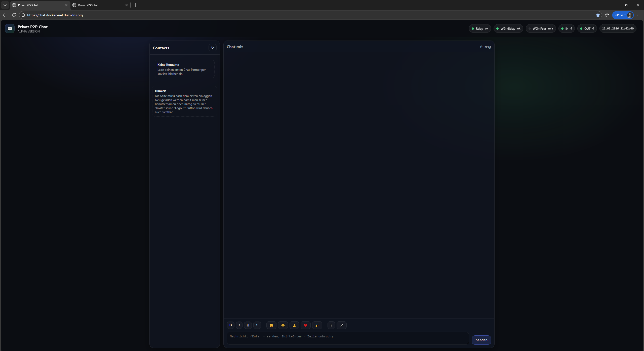Image resolution: width=644 pixels, height=351 pixels.
Task: Click the InPrivate profile button
Action: [x=623, y=15]
